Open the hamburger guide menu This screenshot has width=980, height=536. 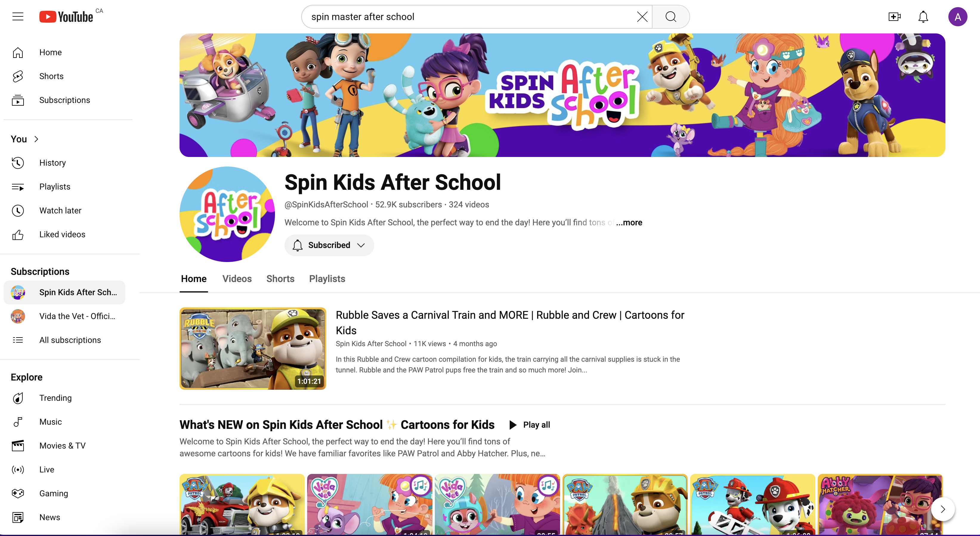(18, 17)
